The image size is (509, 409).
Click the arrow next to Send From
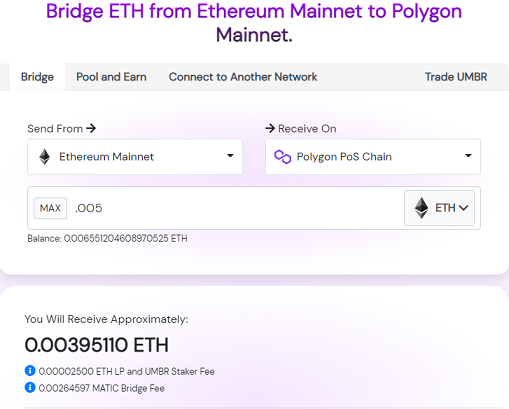[91, 128]
